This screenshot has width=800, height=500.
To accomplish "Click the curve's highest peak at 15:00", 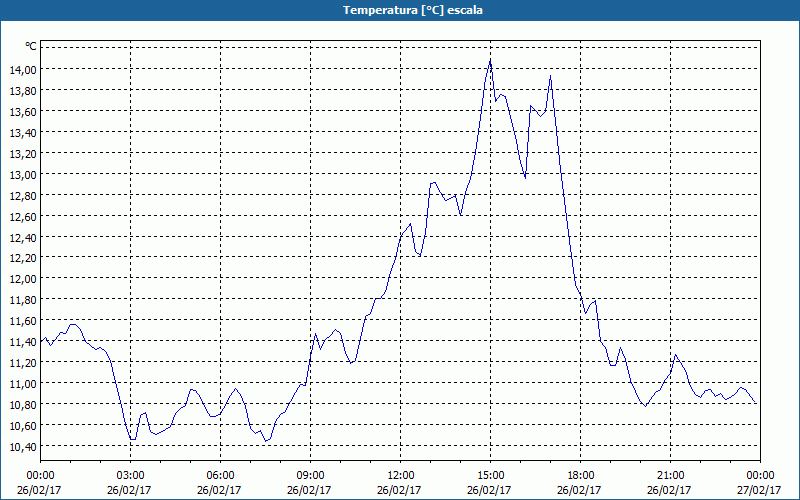I will point(490,61).
